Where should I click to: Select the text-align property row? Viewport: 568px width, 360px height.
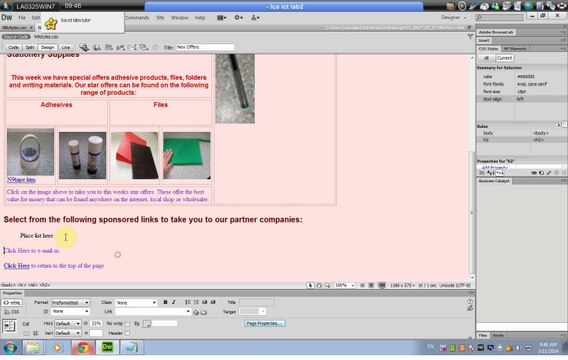pos(521,99)
